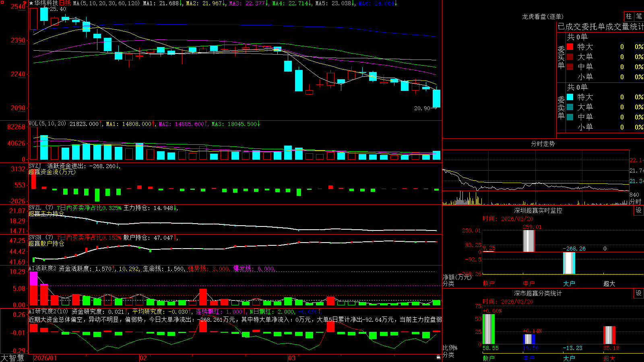Click the MA3: 22.377 value
This screenshot has width=644, height=362.
point(249,3)
